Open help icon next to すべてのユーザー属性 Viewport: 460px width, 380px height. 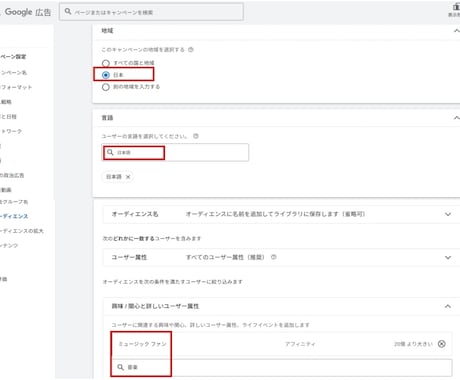[274, 257]
